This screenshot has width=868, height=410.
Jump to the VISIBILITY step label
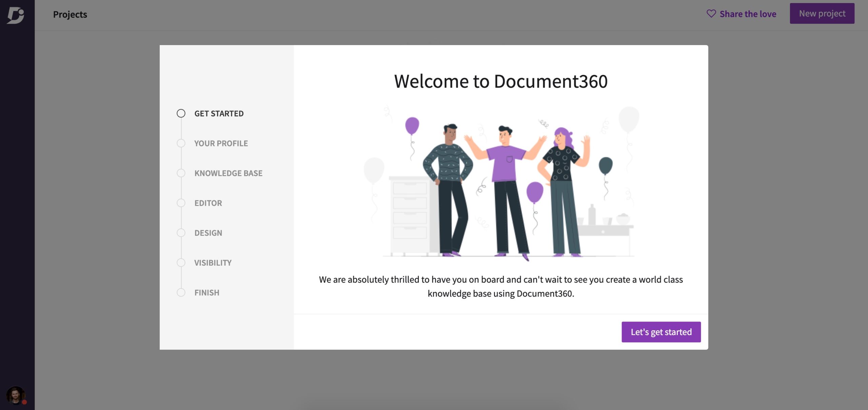coord(213,263)
